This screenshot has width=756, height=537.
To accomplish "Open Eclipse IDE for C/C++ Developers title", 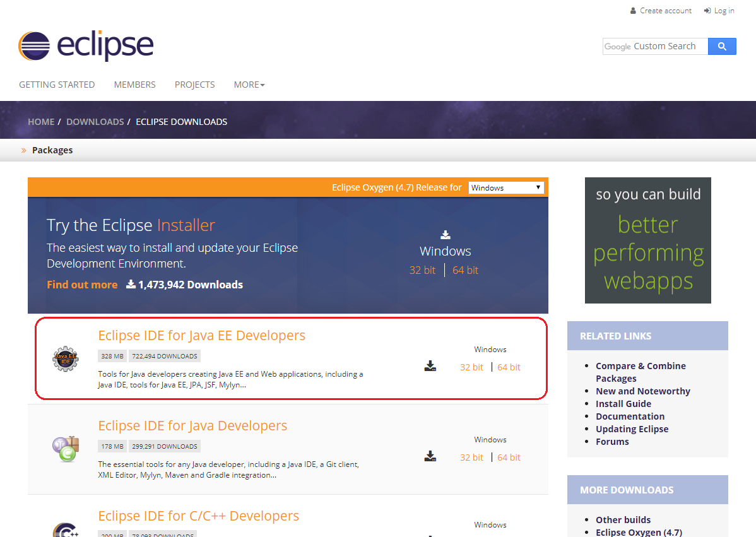I will [198, 516].
